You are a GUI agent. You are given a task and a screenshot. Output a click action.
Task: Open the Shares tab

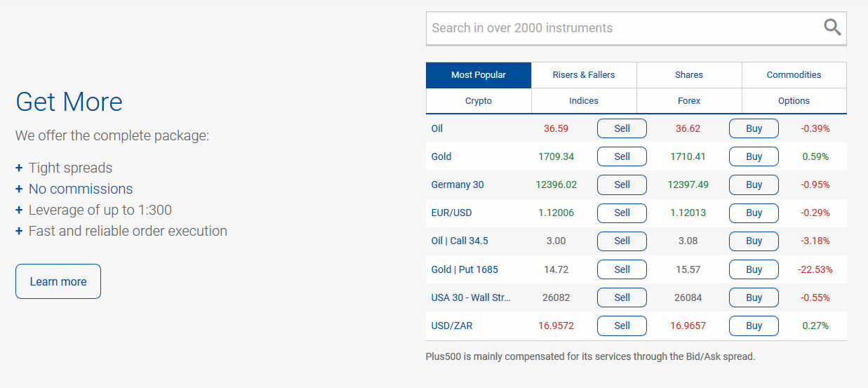click(x=689, y=75)
